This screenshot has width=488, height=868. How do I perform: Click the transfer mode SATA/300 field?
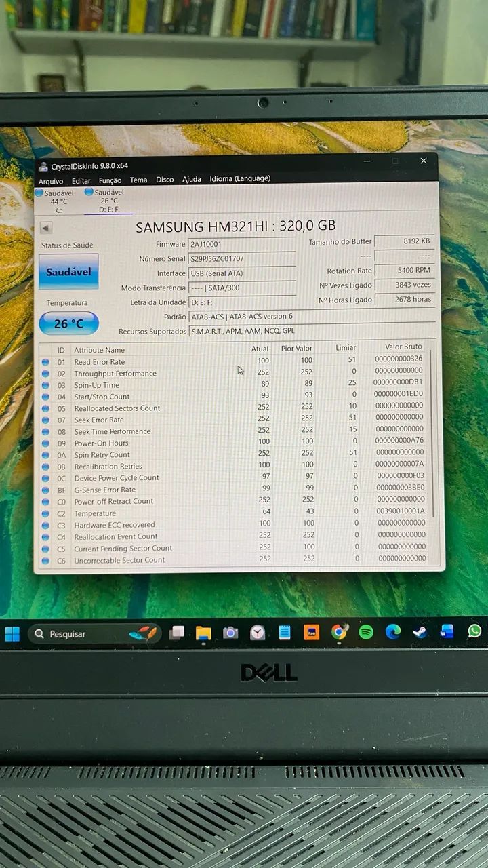click(x=242, y=288)
